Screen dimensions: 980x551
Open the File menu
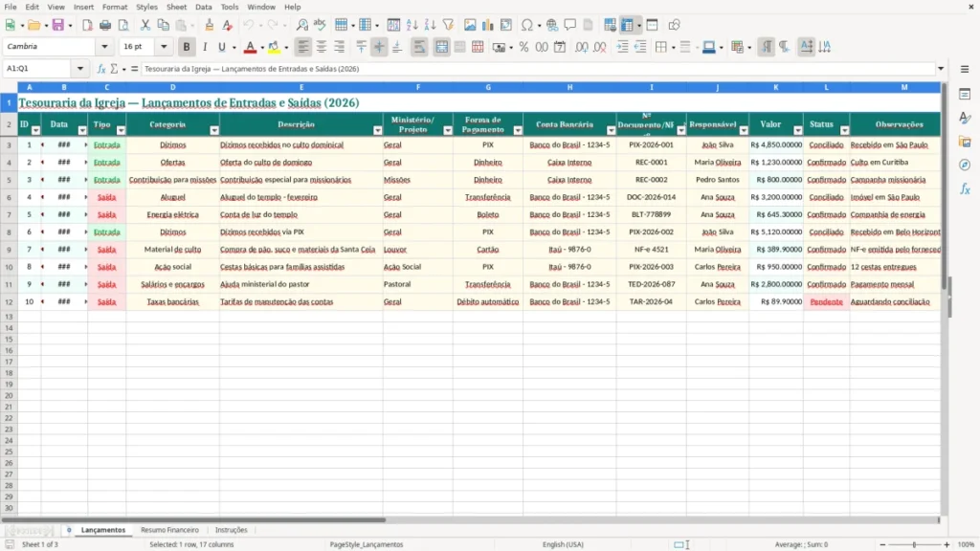(x=11, y=7)
